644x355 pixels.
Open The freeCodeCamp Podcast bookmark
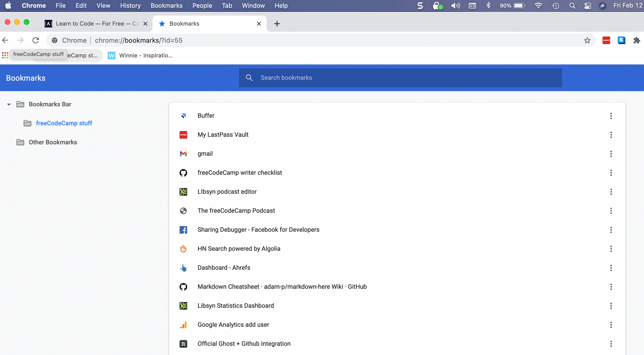pos(236,211)
